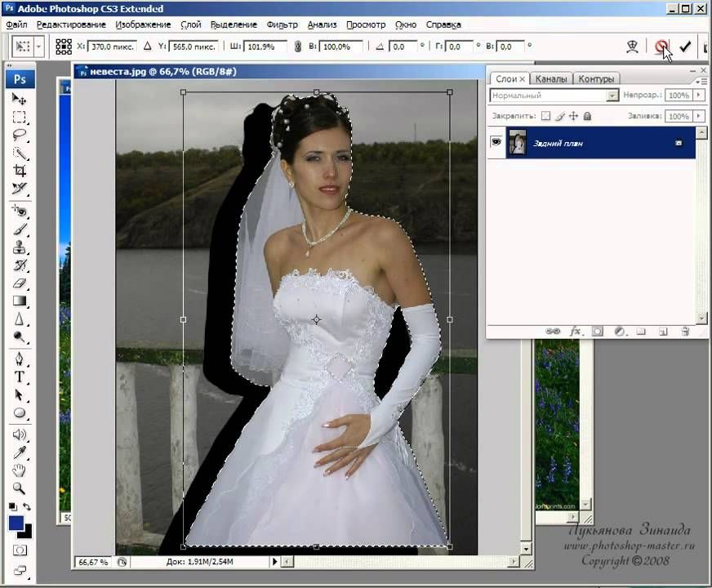Select the Move tool
Screen dimensions: 712x588
pos(19,99)
